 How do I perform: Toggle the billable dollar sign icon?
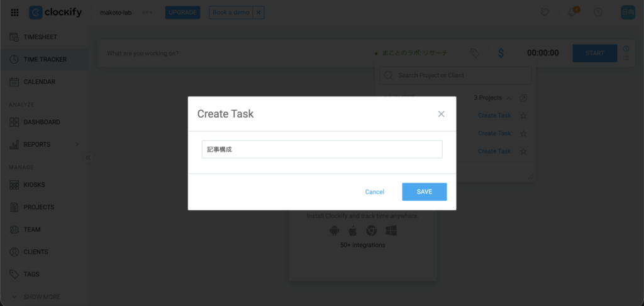[501, 54]
